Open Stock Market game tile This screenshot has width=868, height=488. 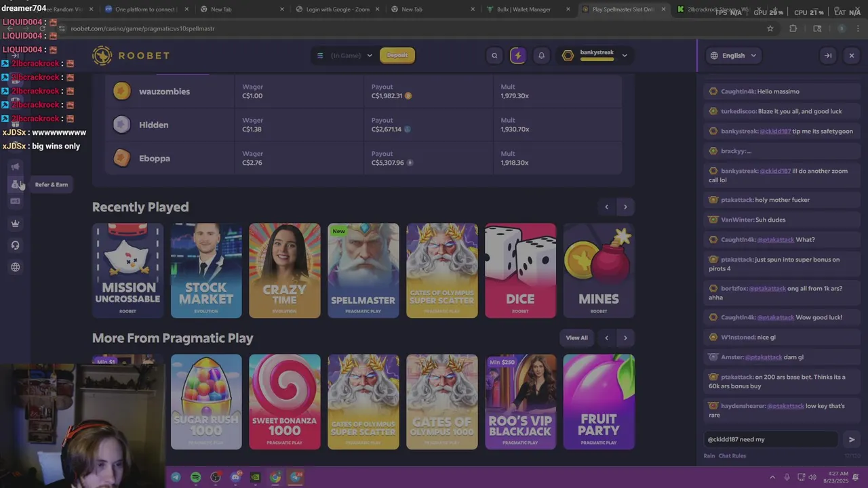(x=206, y=270)
